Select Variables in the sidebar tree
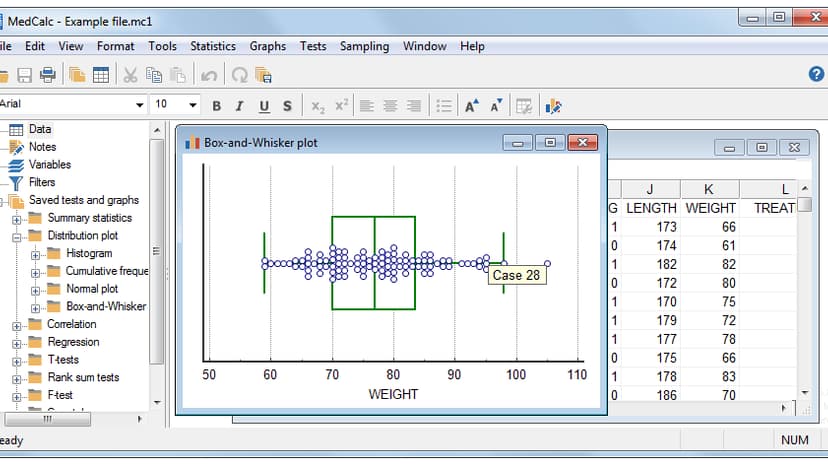The height and width of the screenshot is (465, 828). (x=50, y=164)
